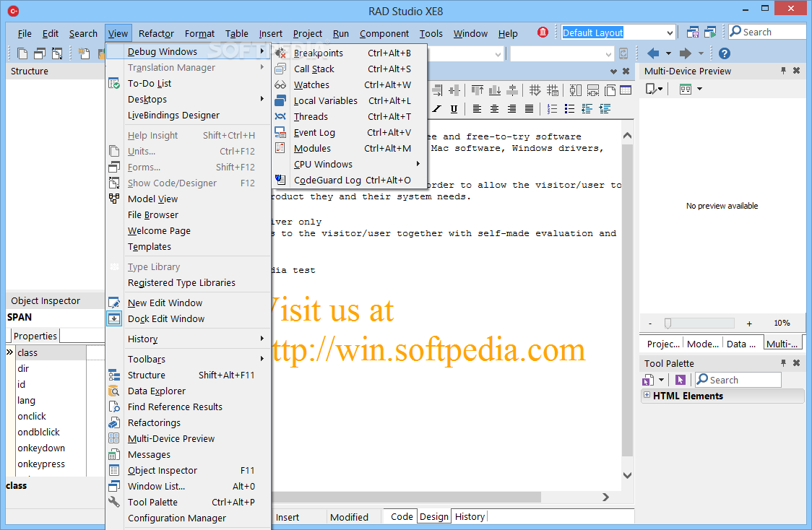Open the Tool Palette category dropdown arrow
Viewport: 812px width, 530px height.
[661, 380]
